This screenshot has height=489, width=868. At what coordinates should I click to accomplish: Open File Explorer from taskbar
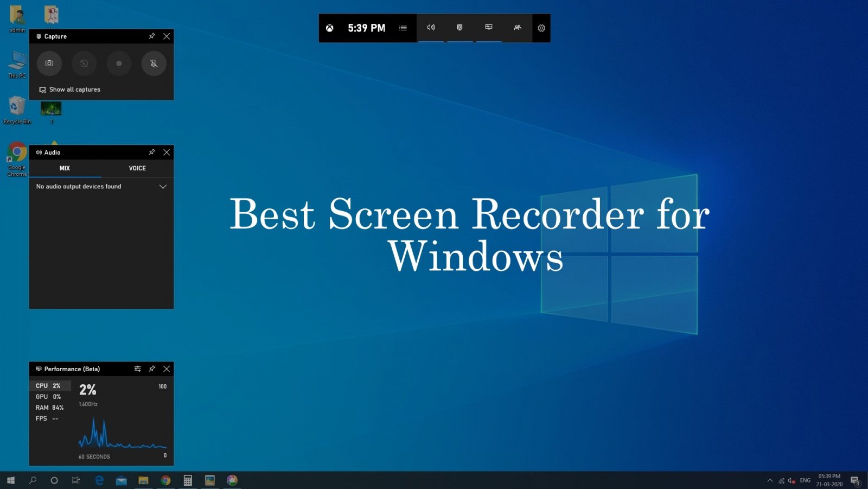143,480
